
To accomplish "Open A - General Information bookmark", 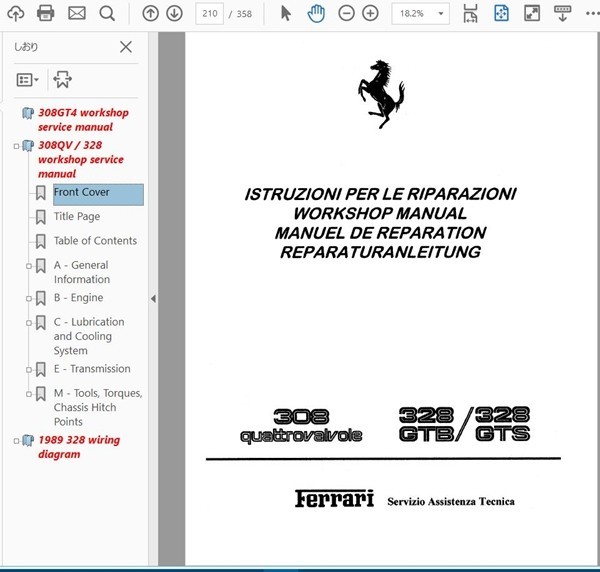I will tap(82, 272).
